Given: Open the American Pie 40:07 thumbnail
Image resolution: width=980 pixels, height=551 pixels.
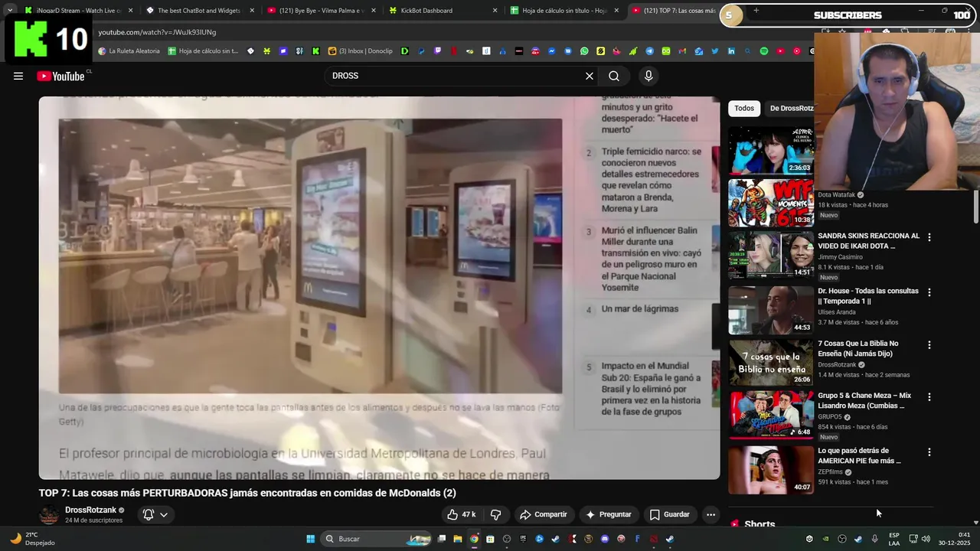Looking at the screenshot, I should coord(771,470).
